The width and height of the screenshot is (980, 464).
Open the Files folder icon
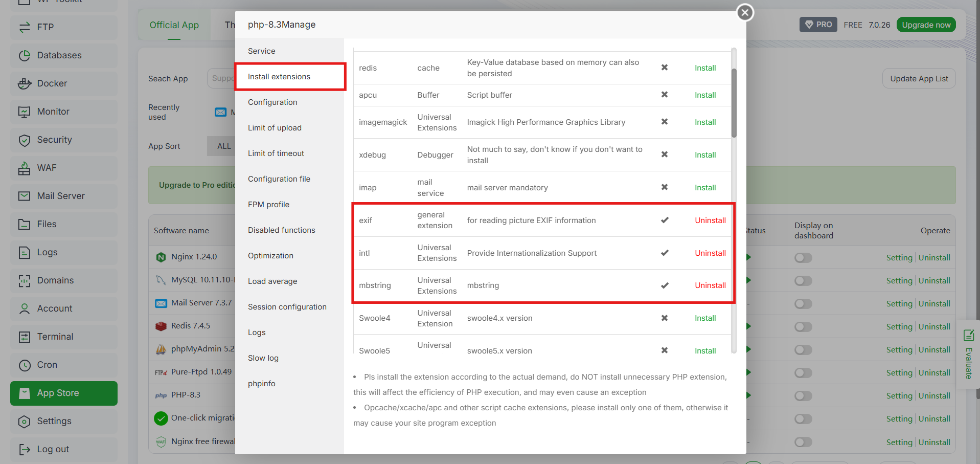pos(24,224)
